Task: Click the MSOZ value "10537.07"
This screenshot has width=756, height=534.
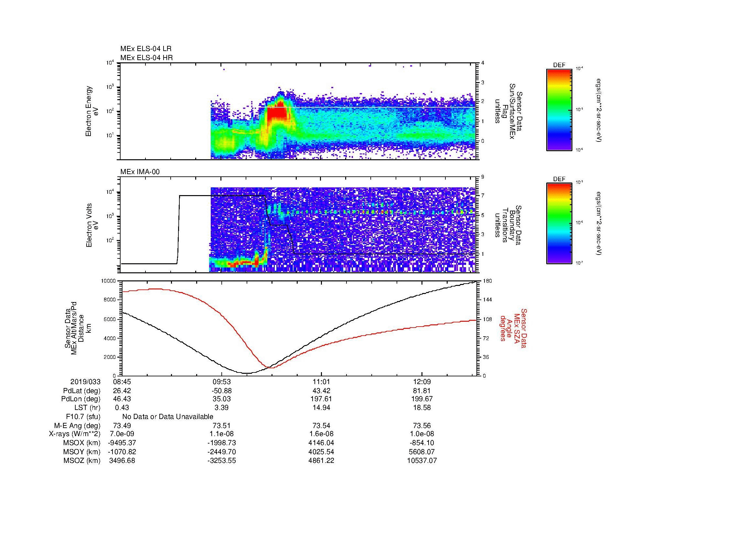Action: pyautogui.click(x=422, y=461)
